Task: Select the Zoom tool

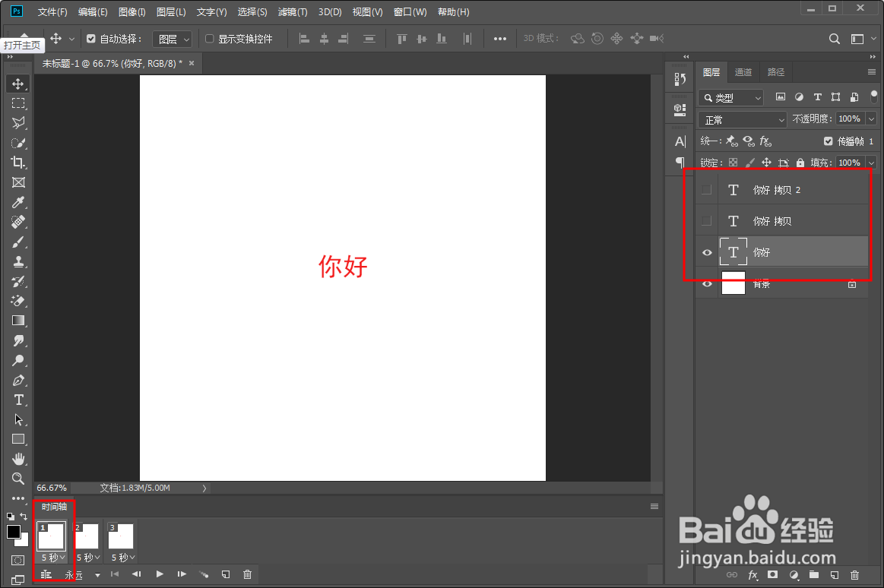Action: pos(18,479)
